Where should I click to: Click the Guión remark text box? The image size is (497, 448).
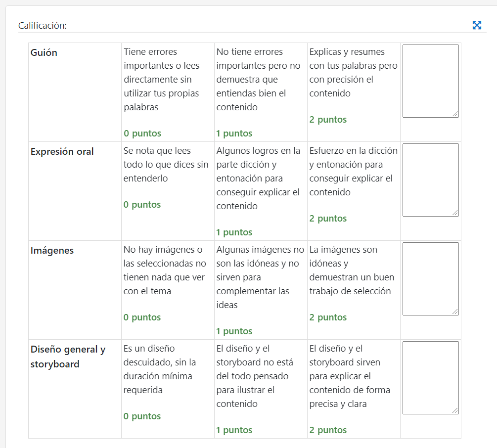pos(430,81)
